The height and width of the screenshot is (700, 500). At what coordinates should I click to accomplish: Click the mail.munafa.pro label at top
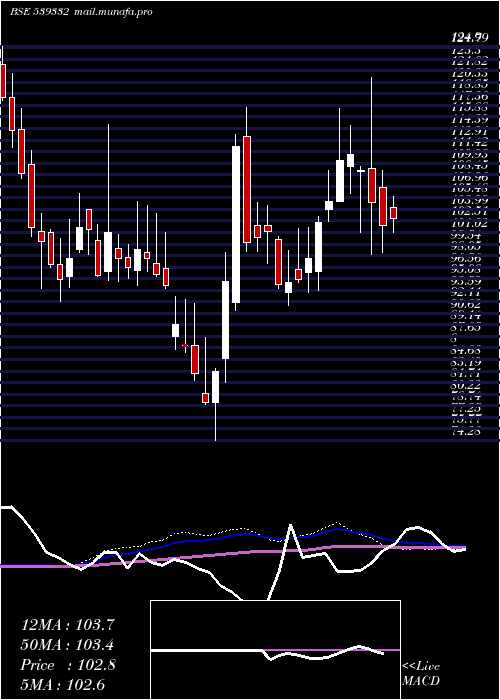tap(112, 12)
